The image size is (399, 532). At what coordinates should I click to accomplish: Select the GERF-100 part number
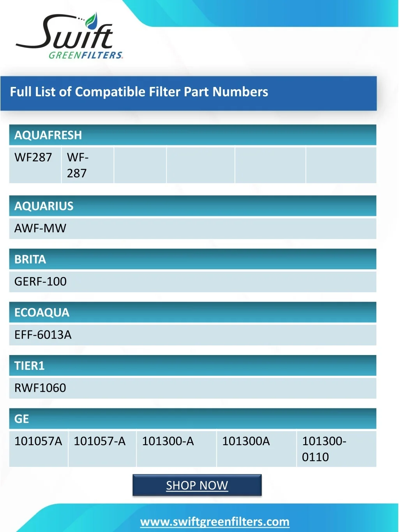click(x=41, y=281)
